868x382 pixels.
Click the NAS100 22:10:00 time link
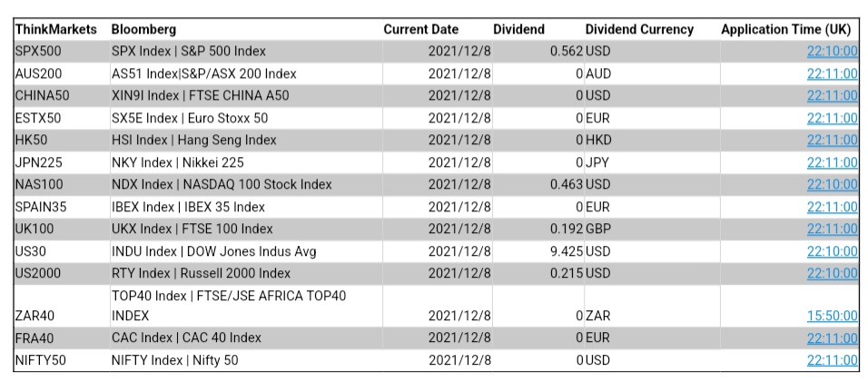coord(832,184)
